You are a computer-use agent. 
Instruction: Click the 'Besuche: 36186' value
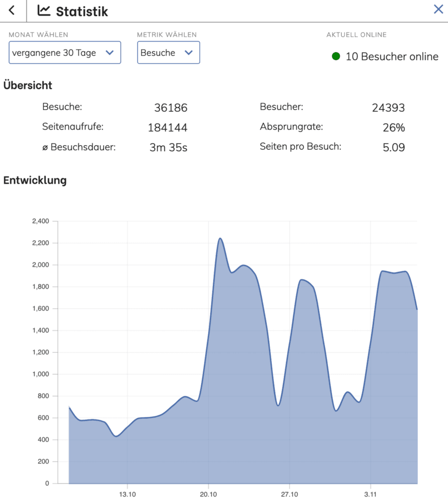click(x=170, y=106)
